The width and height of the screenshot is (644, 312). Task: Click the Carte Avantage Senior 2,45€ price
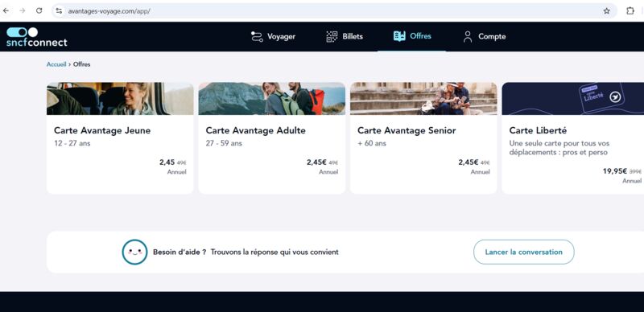point(469,162)
